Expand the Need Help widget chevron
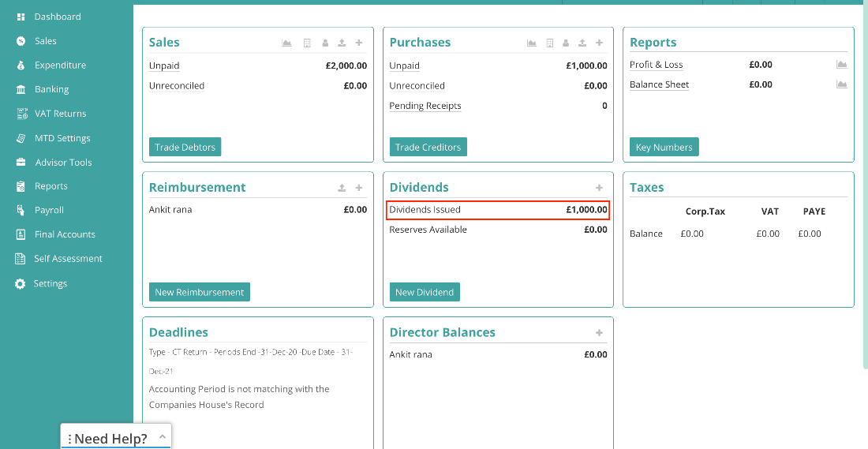 (163, 437)
